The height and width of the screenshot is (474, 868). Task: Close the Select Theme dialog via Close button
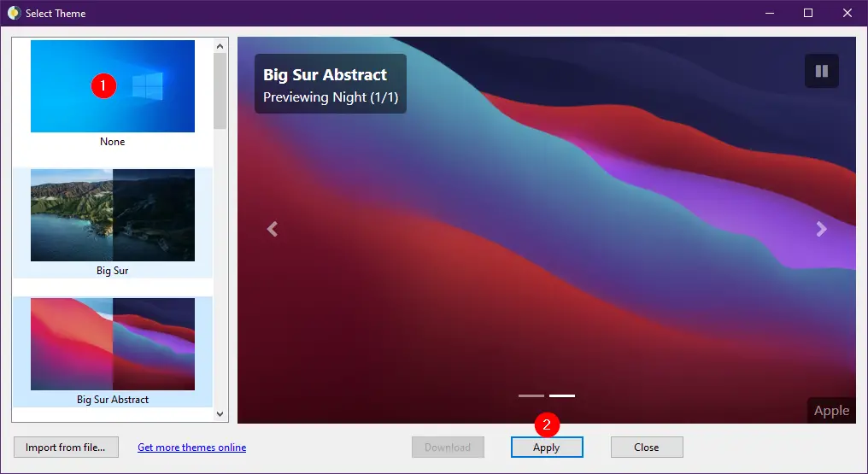pos(647,447)
